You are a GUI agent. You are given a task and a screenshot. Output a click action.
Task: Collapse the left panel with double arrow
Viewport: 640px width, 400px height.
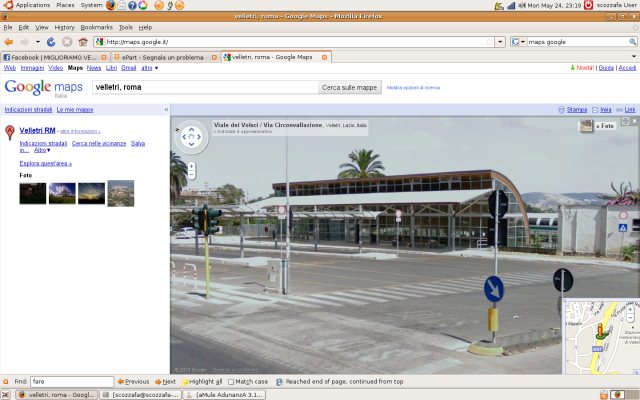(166, 109)
